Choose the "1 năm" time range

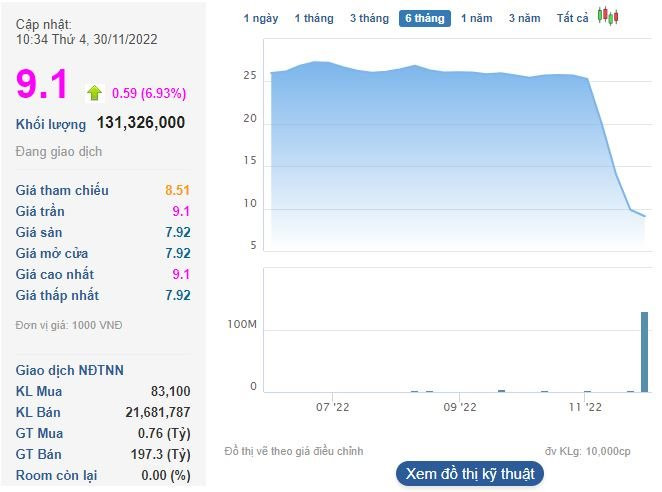tap(476, 18)
